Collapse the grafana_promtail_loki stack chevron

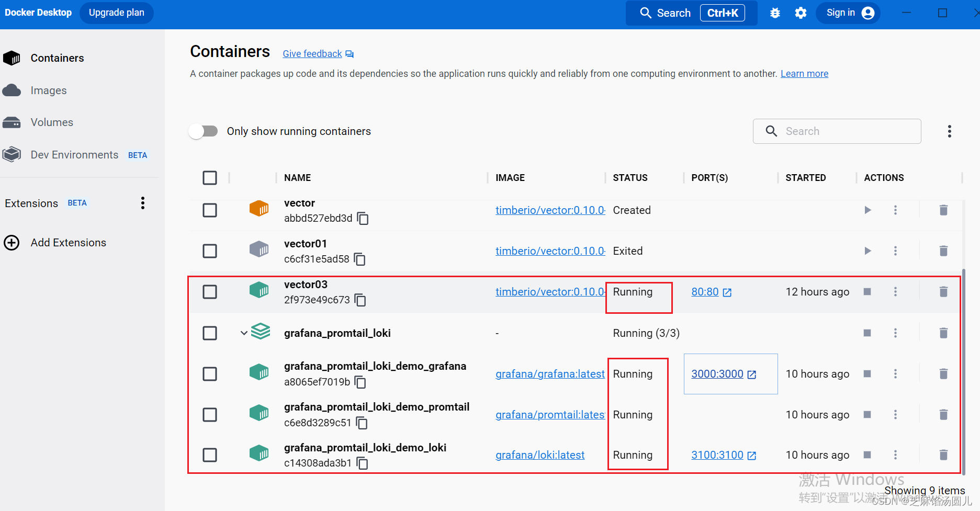244,333
